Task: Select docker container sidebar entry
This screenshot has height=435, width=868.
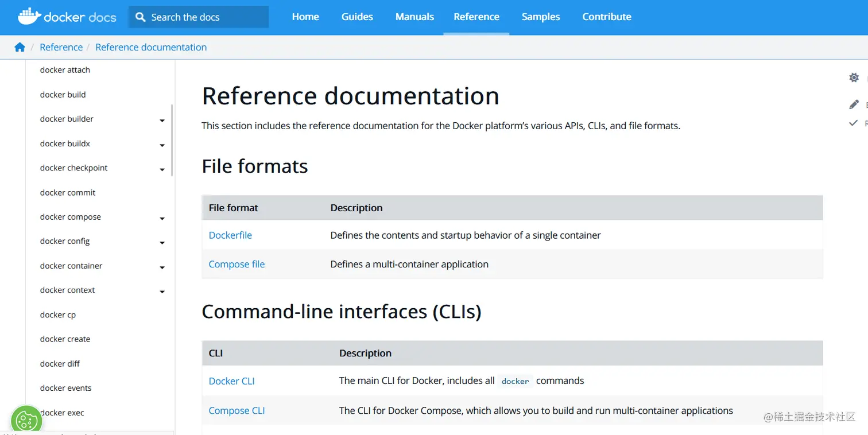Action: (x=71, y=266)
